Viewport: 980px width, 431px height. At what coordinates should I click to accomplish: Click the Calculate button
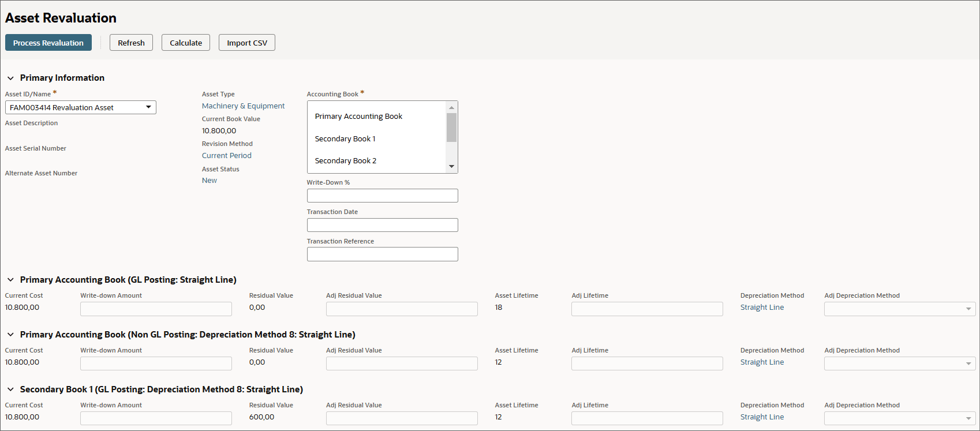186,43
